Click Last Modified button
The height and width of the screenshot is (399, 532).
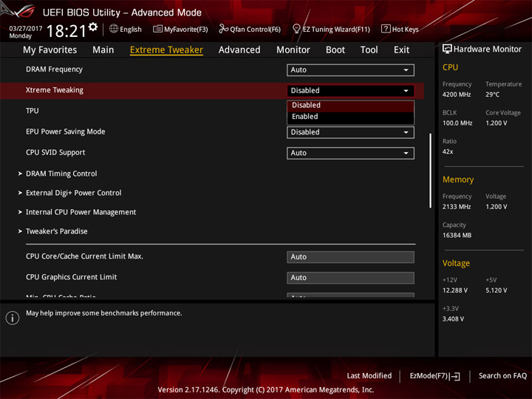[369, 376]
